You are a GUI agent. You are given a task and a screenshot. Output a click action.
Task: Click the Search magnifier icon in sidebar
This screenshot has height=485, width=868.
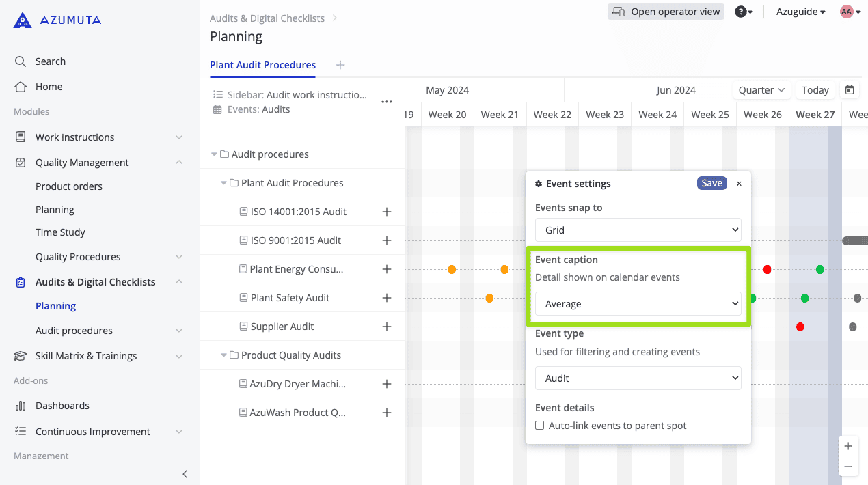[x=21, y=61]
